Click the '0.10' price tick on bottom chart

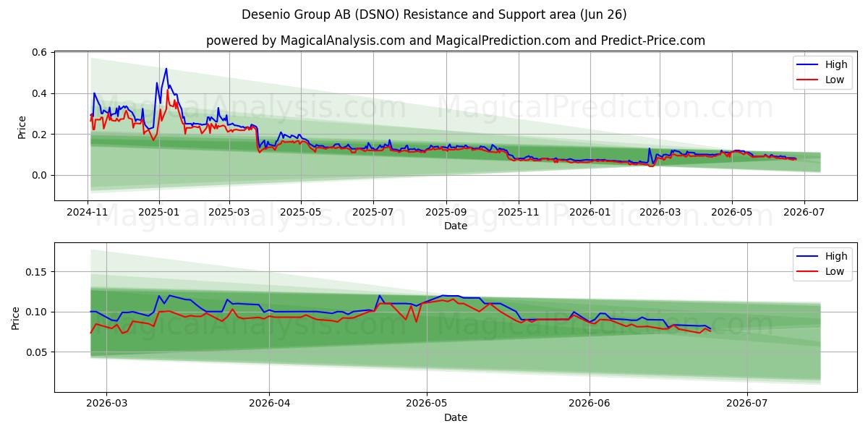(36, 312)
